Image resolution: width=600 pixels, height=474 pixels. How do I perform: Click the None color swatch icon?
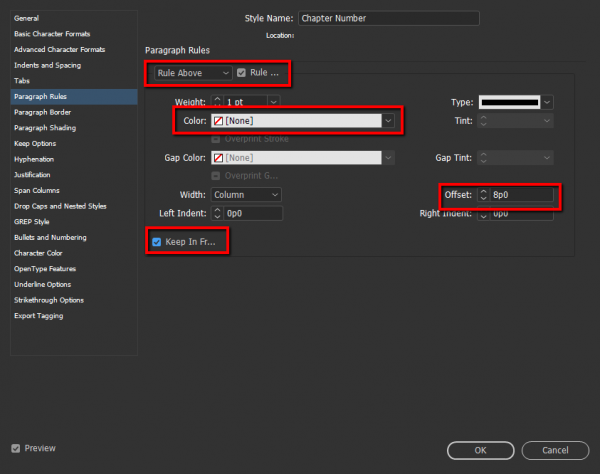[x=218, y=121]
